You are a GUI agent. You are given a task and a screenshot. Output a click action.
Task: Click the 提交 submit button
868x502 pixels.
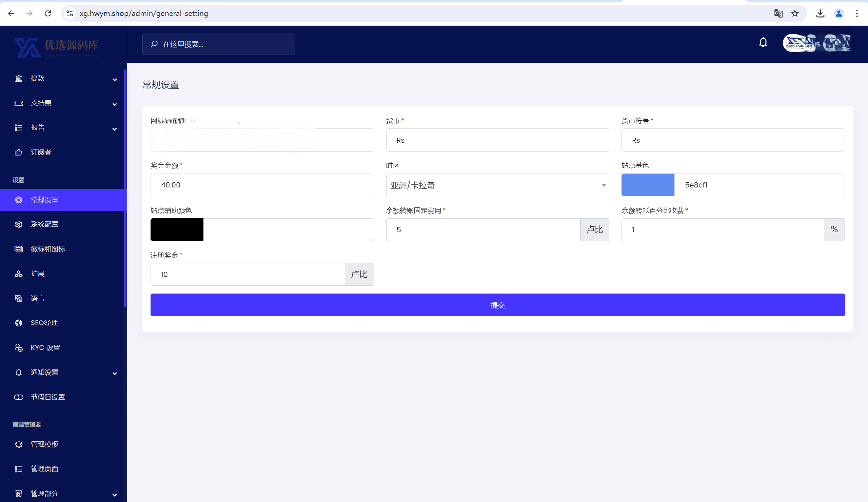(497, 305)
